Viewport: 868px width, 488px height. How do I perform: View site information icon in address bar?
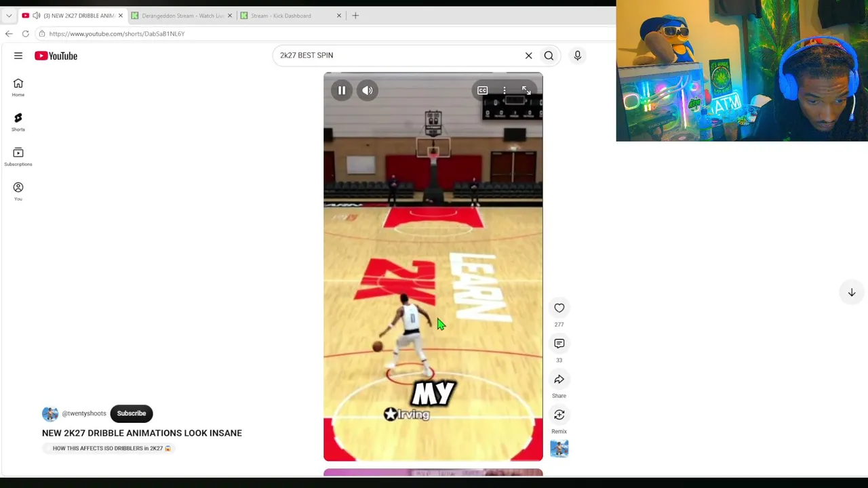pyautogui.click(x=42, y=34)
